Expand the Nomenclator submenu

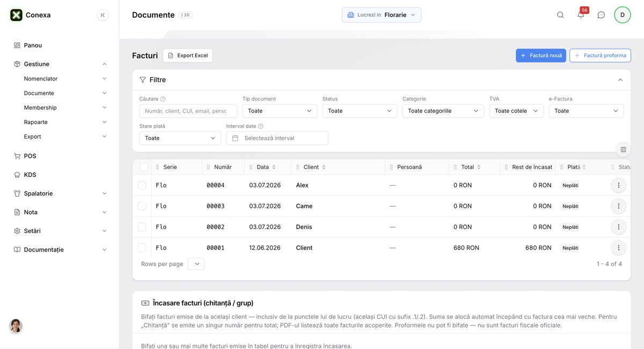(x=64, y=79)
